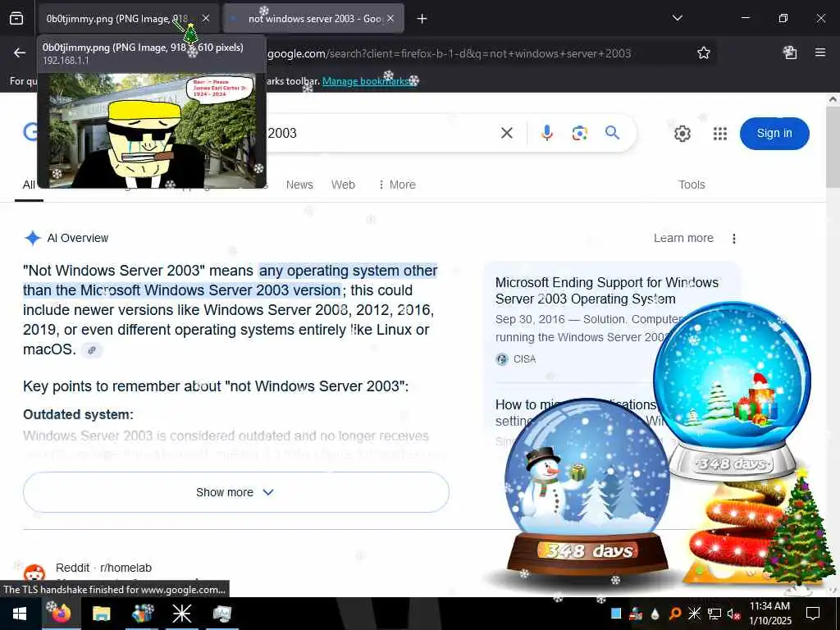Close the 0b0tjimmy.png tab
The image size is (840, 630).
[x=206, y=19]
